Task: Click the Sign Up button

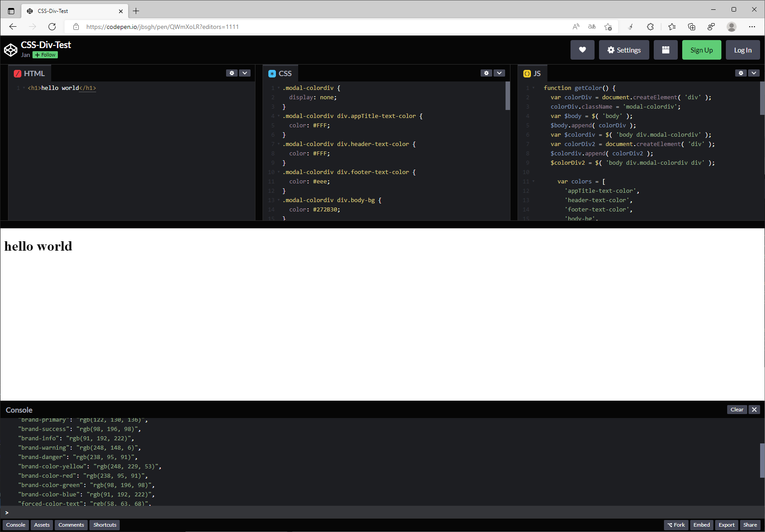Action: (x=701, y=49)
